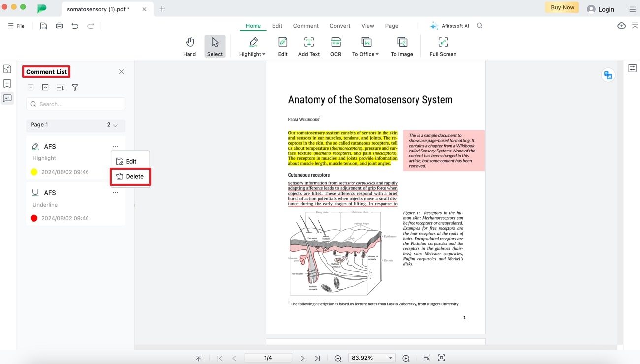Click the save icon in the toolbar
The width and height of the screenshot is (640, 364).
point(43,26)
